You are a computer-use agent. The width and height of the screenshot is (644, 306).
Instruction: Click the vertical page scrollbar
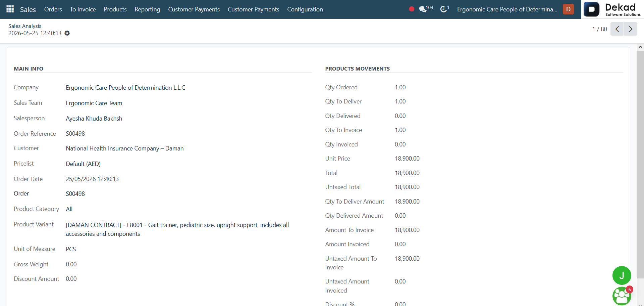(640, 165)
